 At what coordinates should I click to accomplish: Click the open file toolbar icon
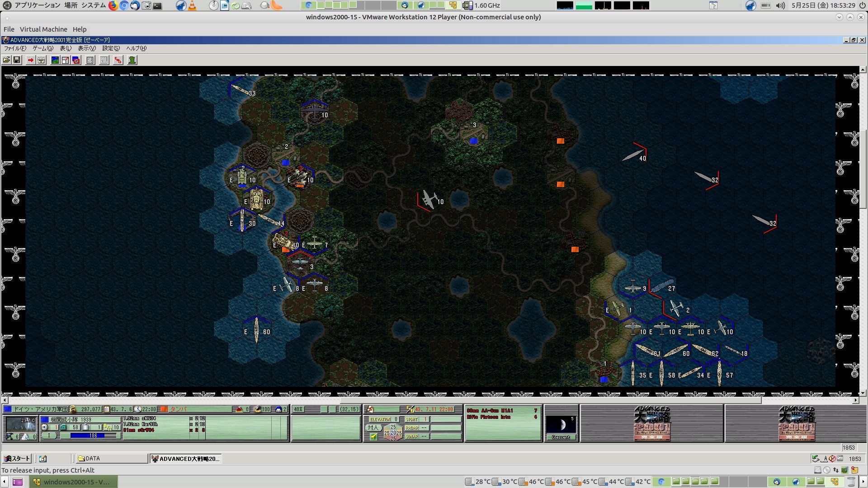(x=6, y=60)
